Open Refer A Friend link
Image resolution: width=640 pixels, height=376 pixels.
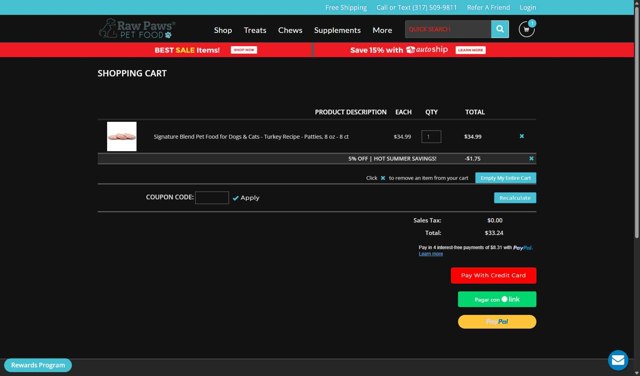[488, 7]
